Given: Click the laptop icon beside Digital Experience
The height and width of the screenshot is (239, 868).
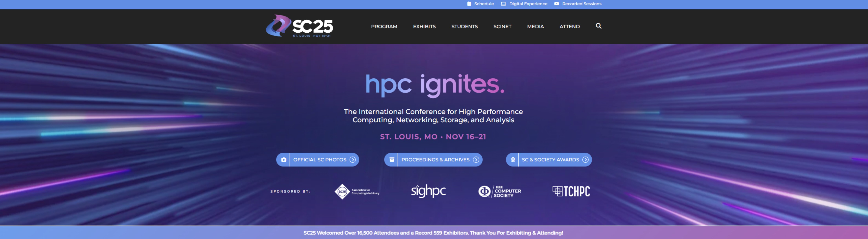Looking at the screenshot, I should coord(503,4).
